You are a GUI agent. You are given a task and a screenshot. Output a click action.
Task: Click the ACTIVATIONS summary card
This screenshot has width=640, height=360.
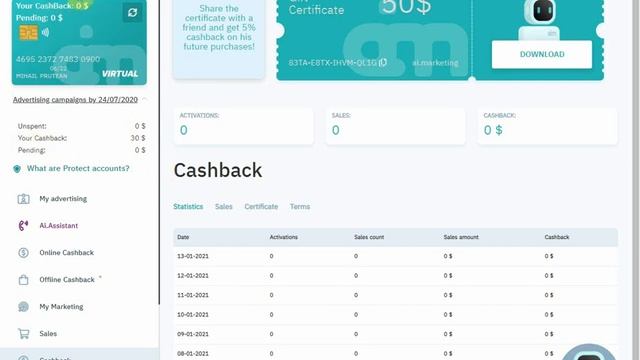tap(244, 126)
